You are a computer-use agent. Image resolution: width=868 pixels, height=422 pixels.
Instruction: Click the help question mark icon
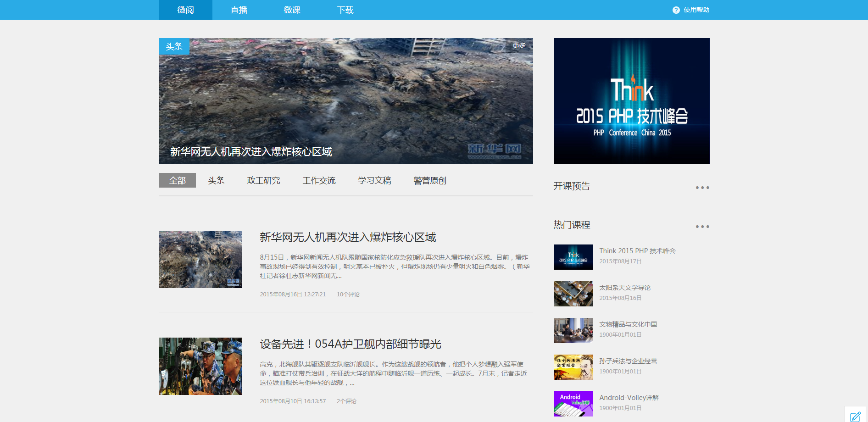(x=676, y=10)
